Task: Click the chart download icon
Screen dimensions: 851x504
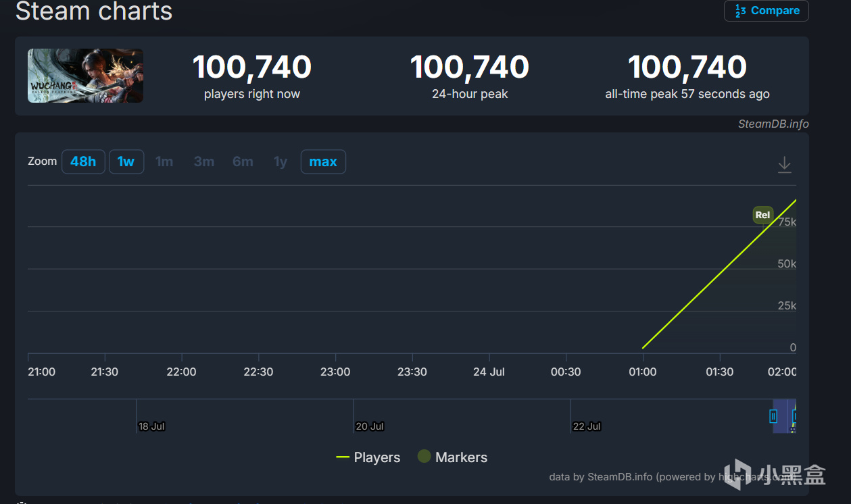Action: [784, 165]
